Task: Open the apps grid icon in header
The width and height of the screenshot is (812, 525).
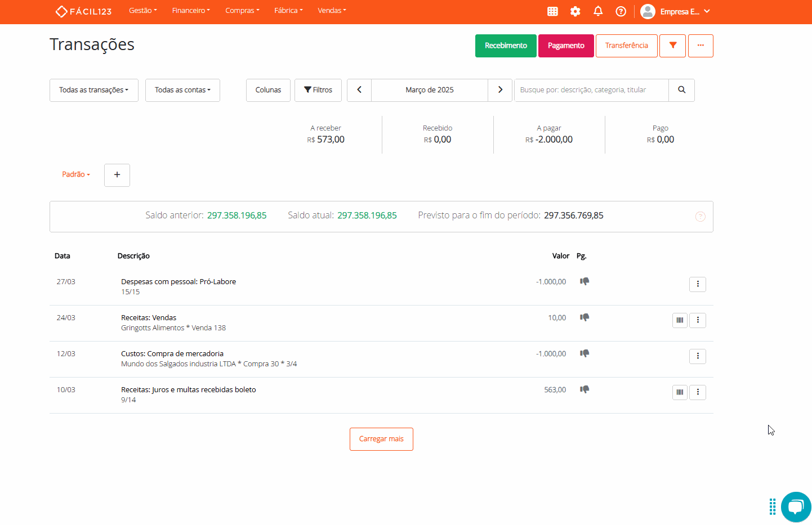Action: pyautogui.click(x=552, y=11)
